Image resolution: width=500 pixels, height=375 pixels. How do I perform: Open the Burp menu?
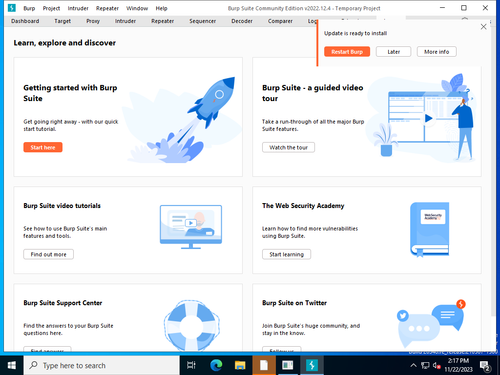(29, 8)
